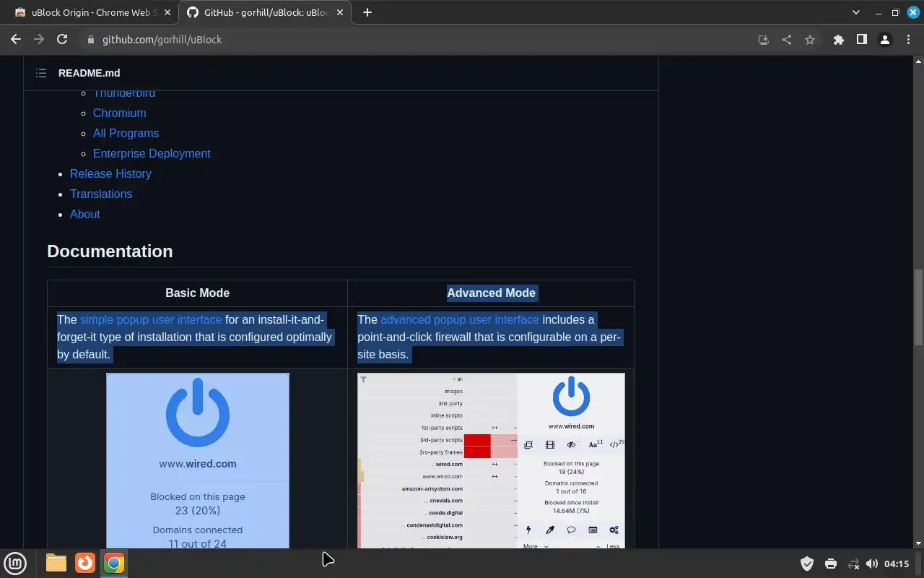Jump to Translations link
The width and height of the screenshot is (924, 578).
(x=101, y=194)
